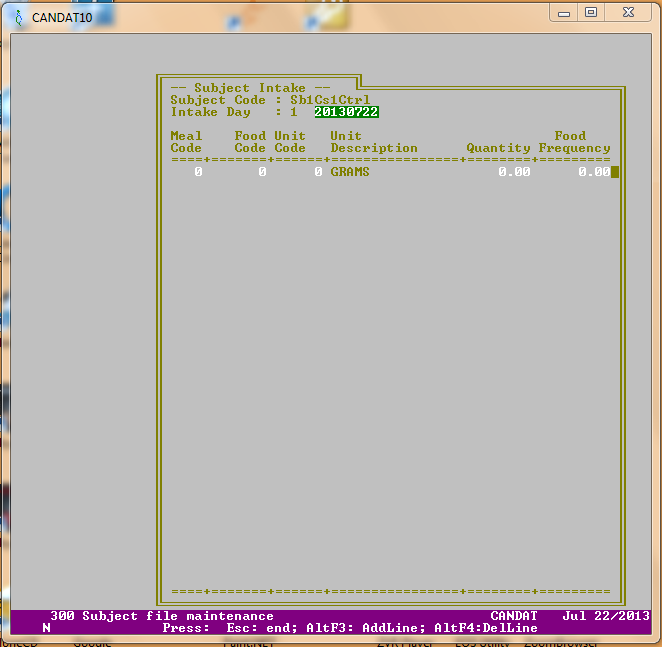This screenshot has height=647, width=662.
Task: Maximize the CANDAT10 window
Action: pos(591,12)
